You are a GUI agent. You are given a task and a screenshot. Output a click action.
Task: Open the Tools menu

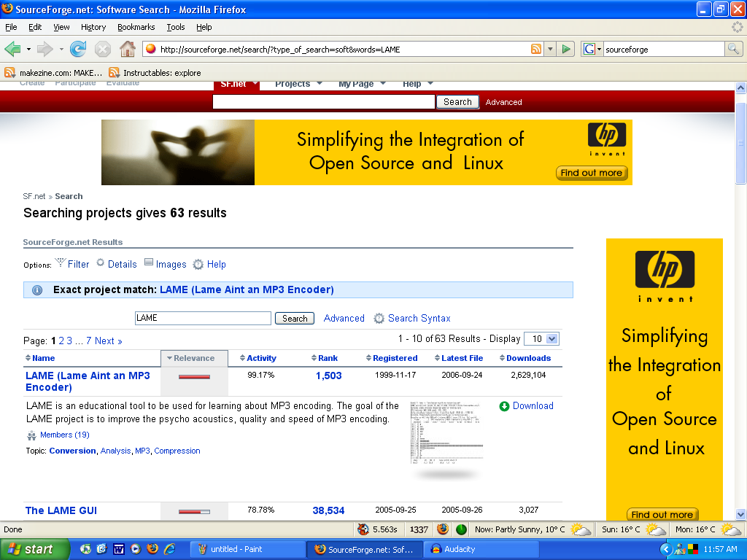(x=175, y=27)
